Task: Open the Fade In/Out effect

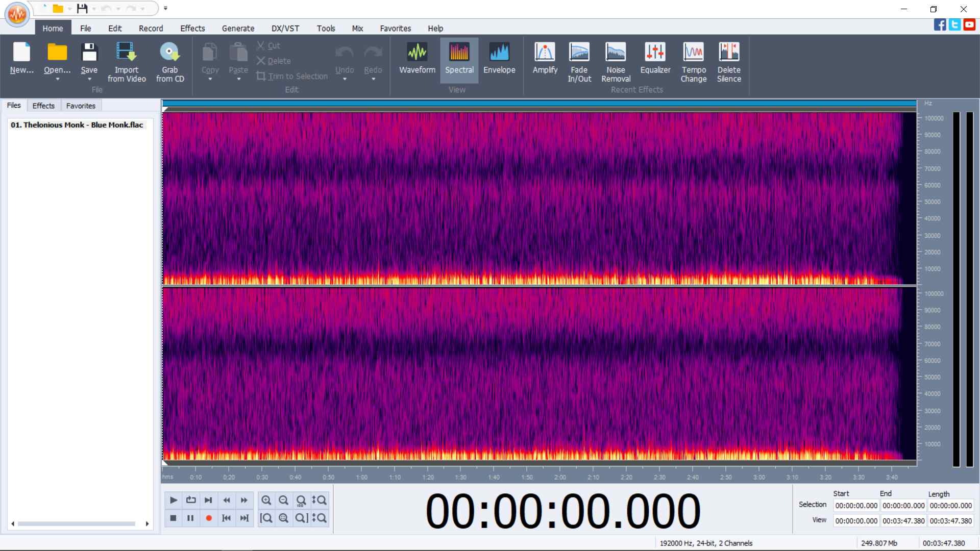Action: coord(579,62)
